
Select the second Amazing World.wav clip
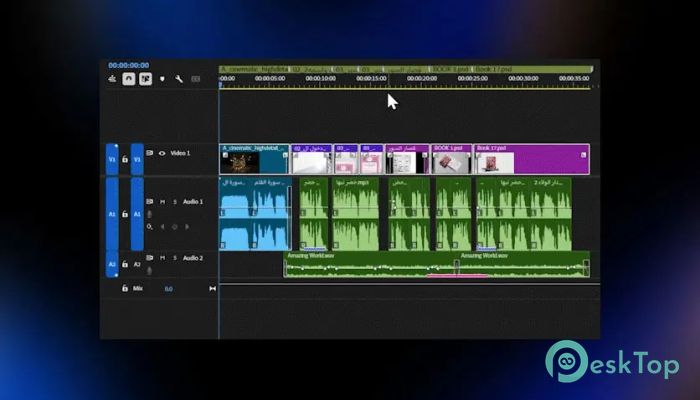(524, 265)
